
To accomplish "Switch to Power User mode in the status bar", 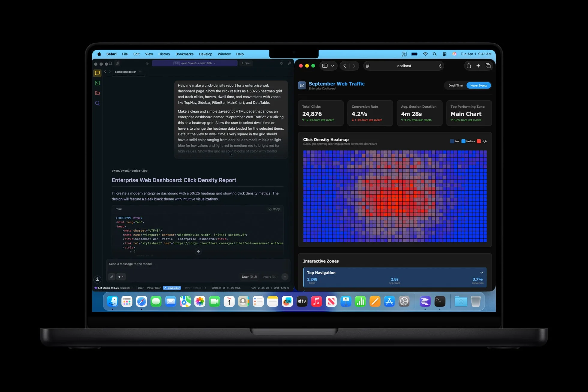I will pyautogui.click(x=154, y=288).
